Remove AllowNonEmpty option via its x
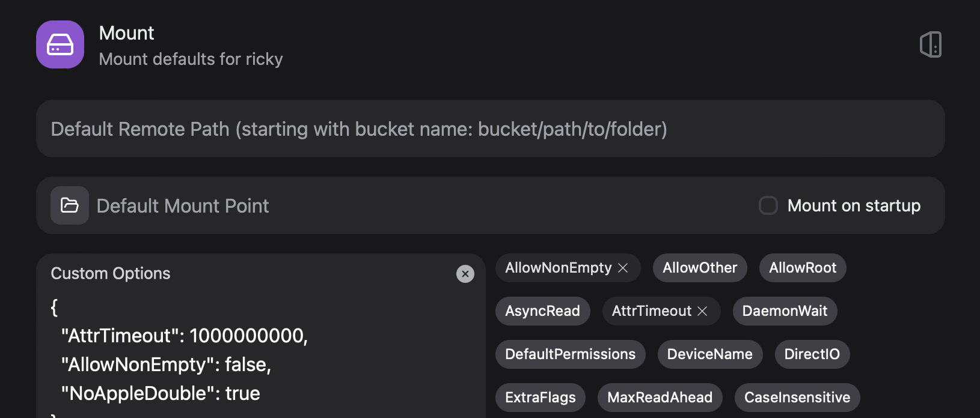 (x=623, y=268)
